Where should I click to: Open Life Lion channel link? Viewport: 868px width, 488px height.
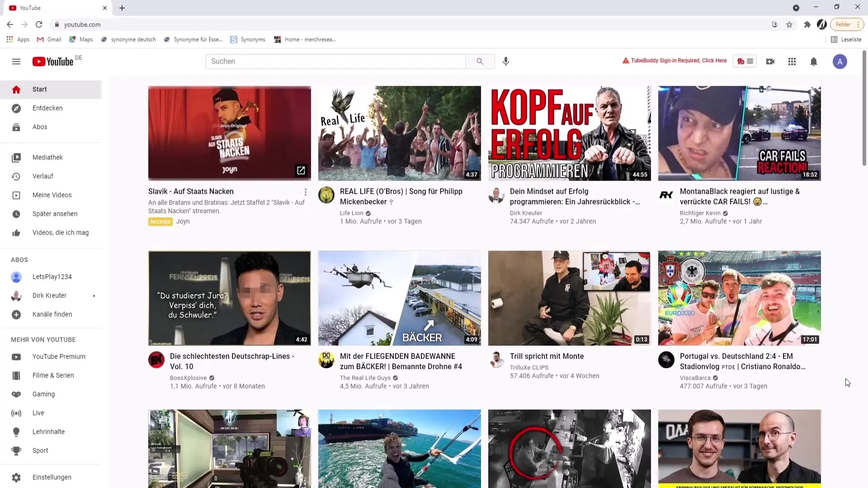pos(351,213)
